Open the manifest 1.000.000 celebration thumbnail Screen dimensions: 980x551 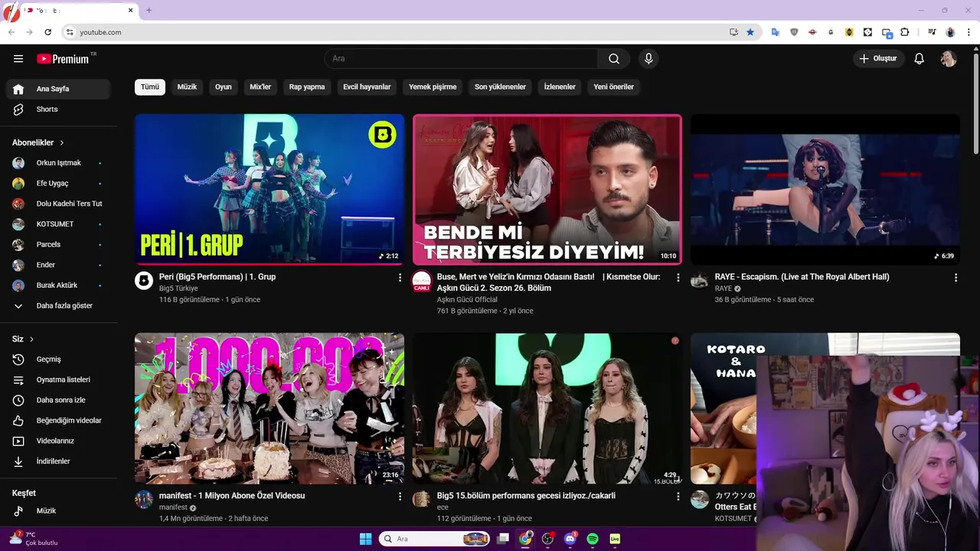click(269, 408)
